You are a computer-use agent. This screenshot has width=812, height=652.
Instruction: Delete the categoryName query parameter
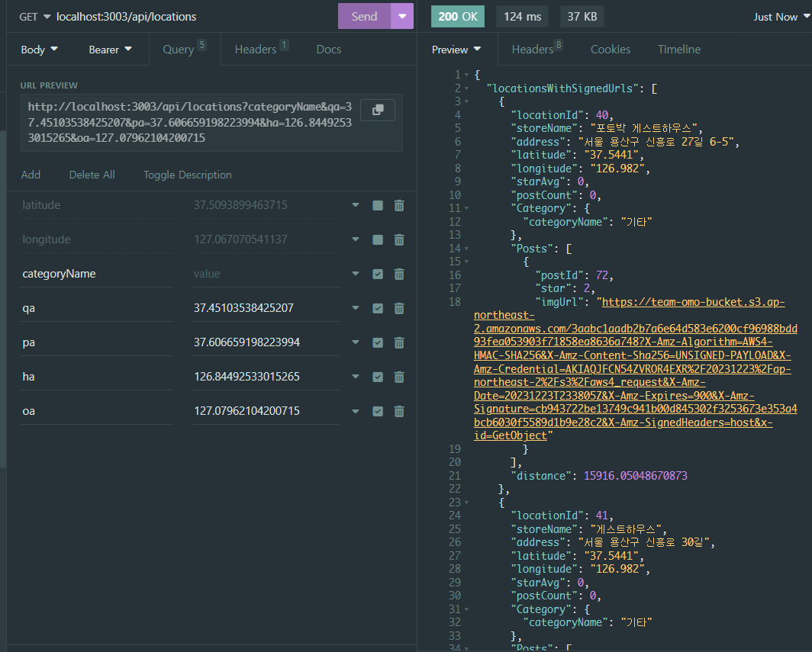[x=398, y=274]
